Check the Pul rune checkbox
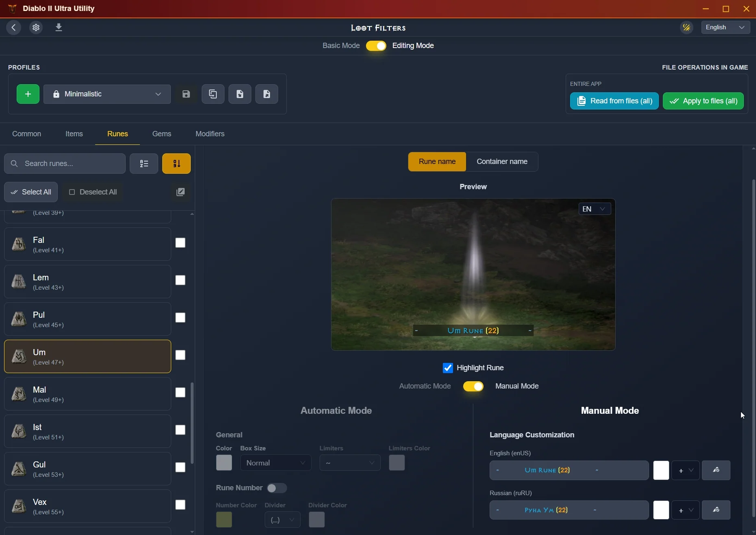Screen dimensions: 756x535 point(181,318)
